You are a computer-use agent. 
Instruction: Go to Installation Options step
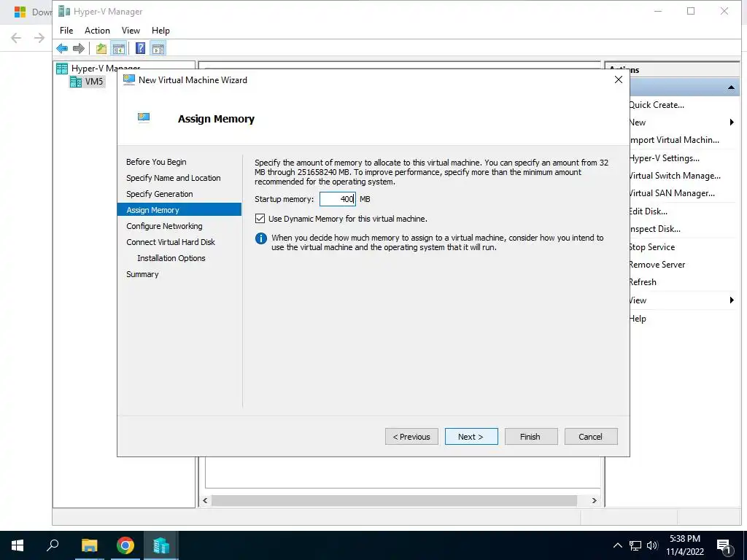click(171, 258)
